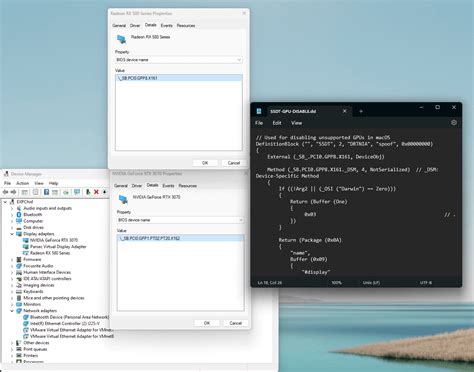Collapse the root computer node in device tree

(5, 202)
